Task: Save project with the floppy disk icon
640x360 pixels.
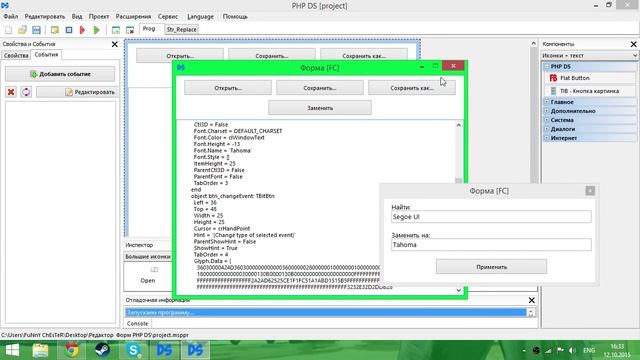Action: tap(36, 30)
